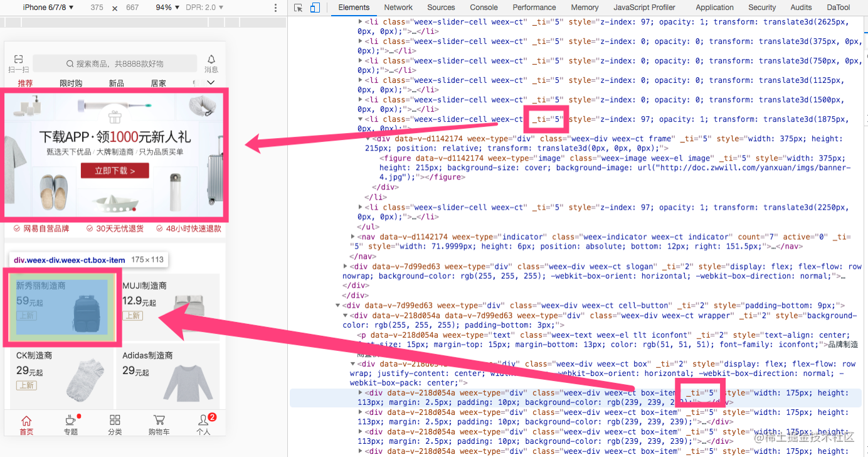
Task: Switch to the Console tab
Action: click(x=484, y=8)
